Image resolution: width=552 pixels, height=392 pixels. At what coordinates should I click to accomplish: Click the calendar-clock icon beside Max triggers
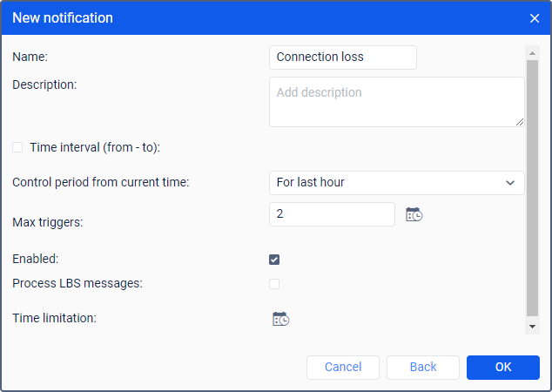click(x=414, y=214)
